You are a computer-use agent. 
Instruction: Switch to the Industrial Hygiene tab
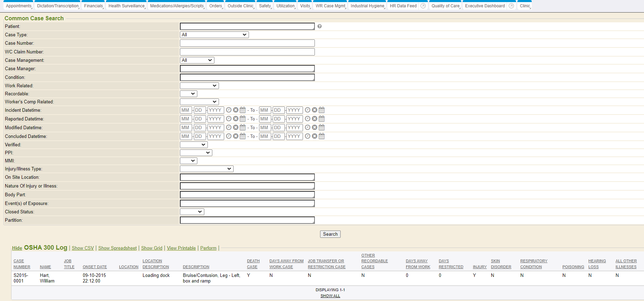[367, 6]
